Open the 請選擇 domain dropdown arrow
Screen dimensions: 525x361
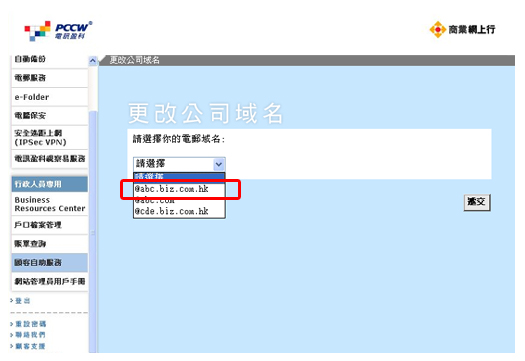219,164
